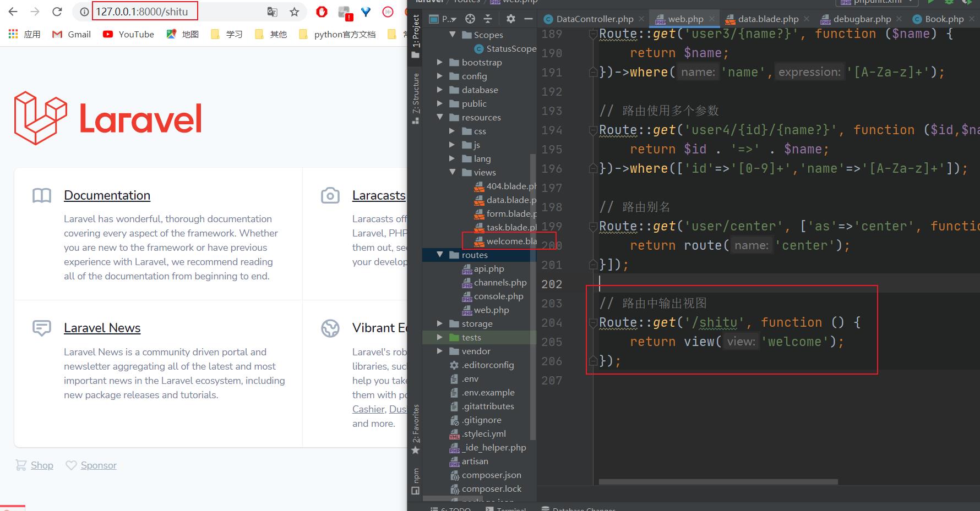Close the DataController.php editor tab
980x511 pixels.
641,19
